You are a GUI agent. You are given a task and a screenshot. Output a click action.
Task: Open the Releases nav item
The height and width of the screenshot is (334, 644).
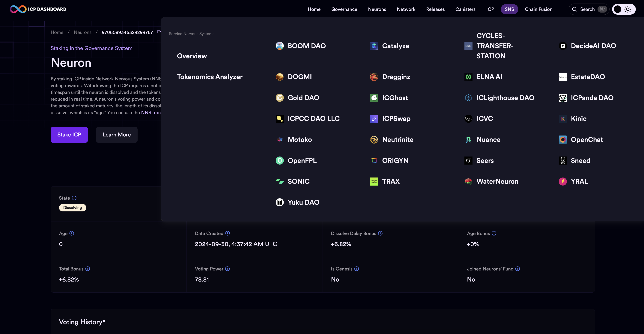point(435,9)
